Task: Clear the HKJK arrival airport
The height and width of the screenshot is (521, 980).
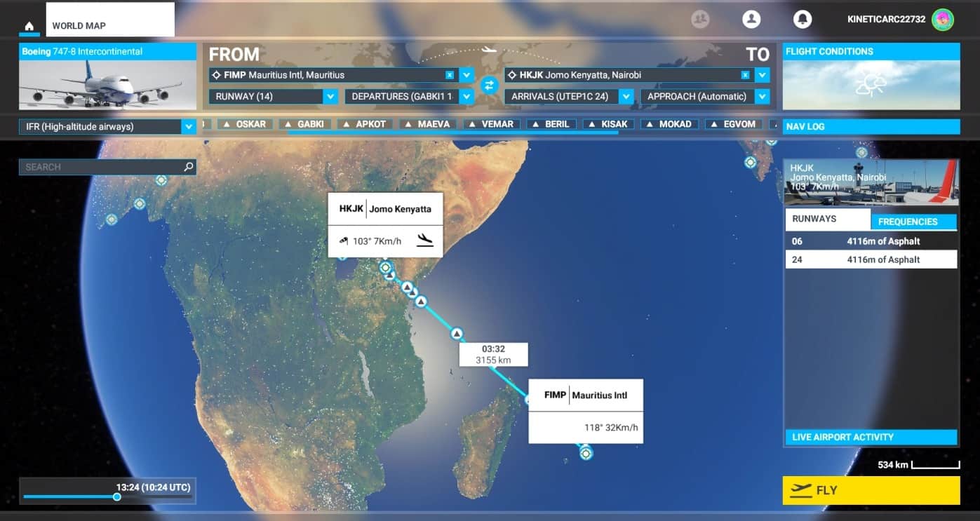Action: tap(745, 75)
